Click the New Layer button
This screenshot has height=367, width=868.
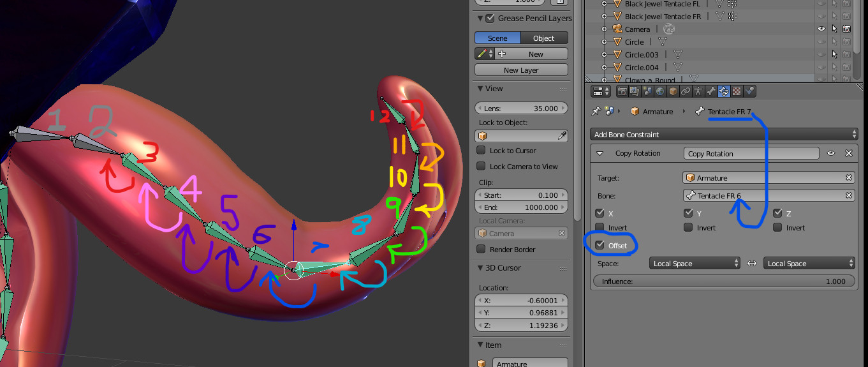(521, 70)
